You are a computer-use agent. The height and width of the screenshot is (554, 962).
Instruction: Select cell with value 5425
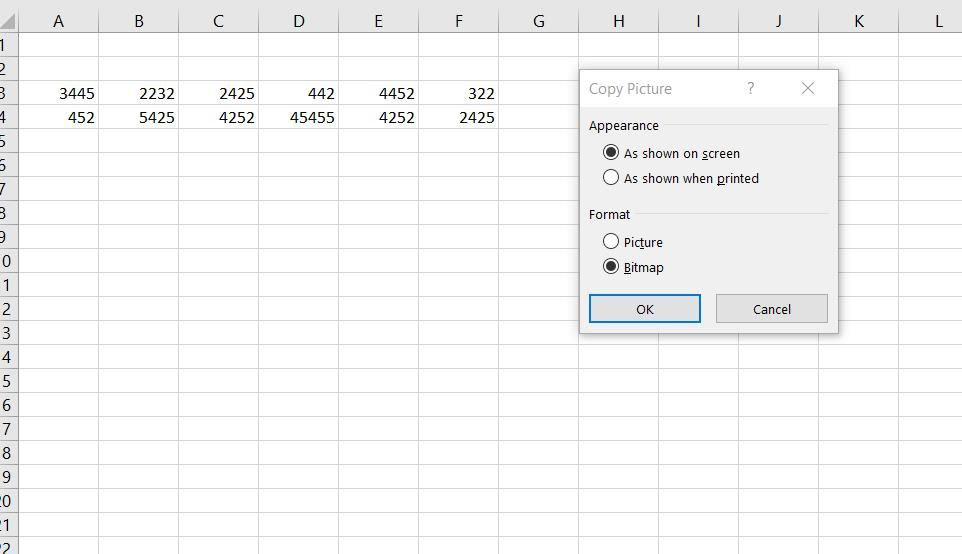[x=139, y=117]
